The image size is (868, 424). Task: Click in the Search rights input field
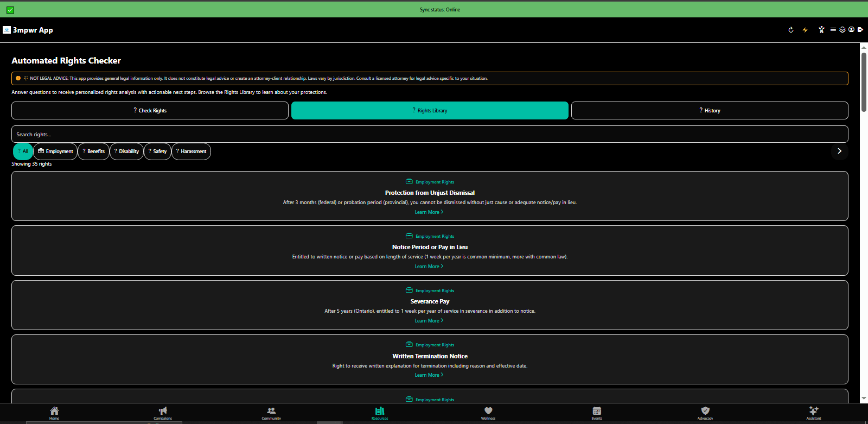pyautogui.click(x=430, y=134)
